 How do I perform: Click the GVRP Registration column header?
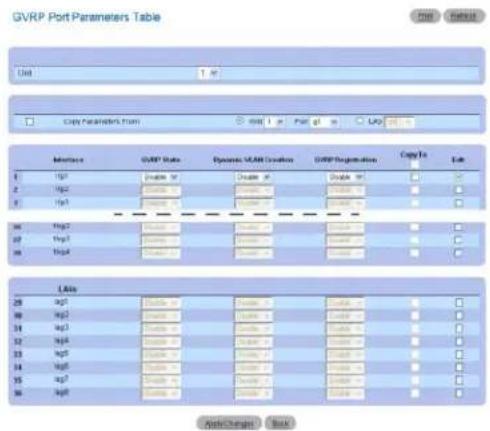346,160
